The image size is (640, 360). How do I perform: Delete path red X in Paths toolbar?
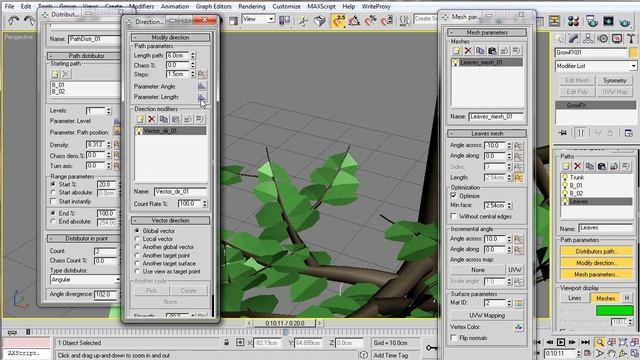578,166
